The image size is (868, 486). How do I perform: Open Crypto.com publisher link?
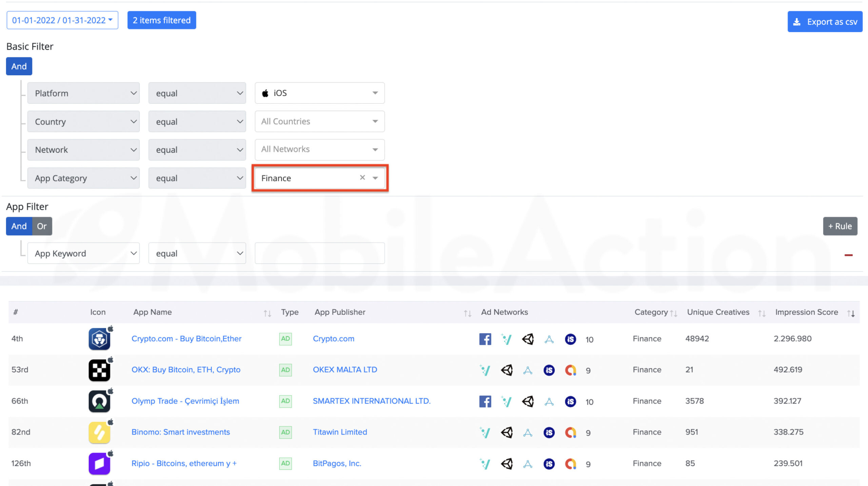click(x=333, y=339)
